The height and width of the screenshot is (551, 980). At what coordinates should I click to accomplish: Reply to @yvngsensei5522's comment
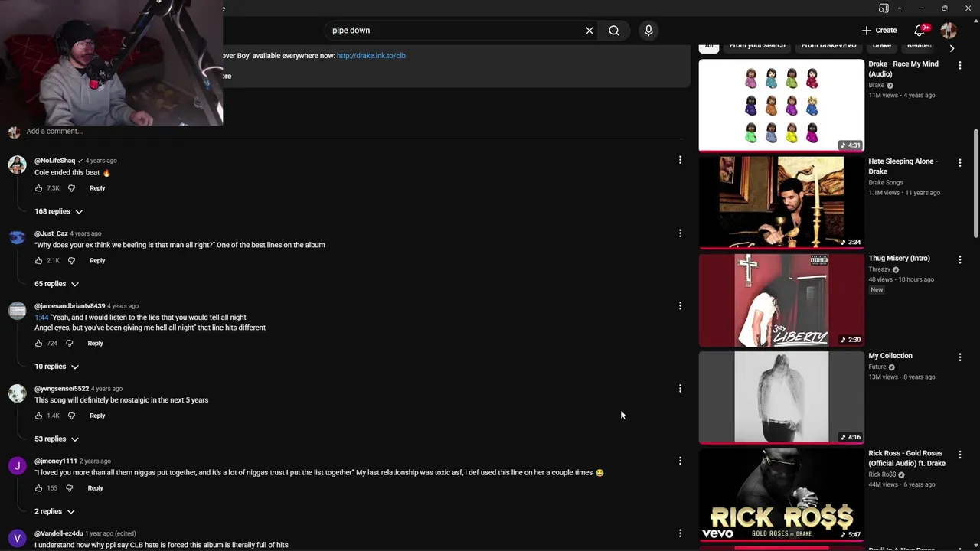click(x=97, y=416)
